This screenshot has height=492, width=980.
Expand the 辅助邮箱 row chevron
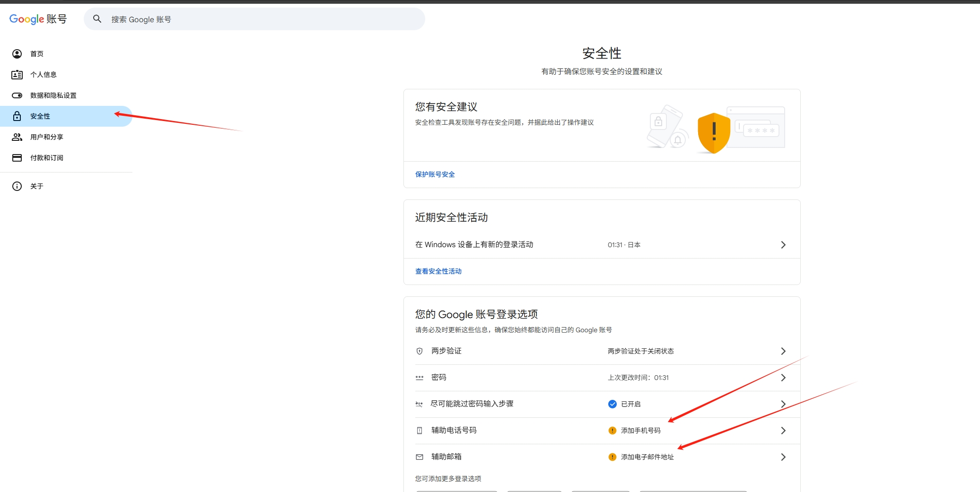[783, 457]
